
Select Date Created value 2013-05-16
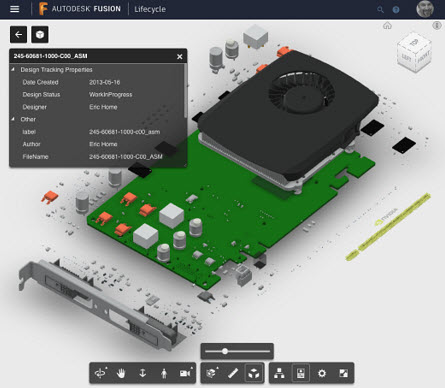(x=104, y=82)
